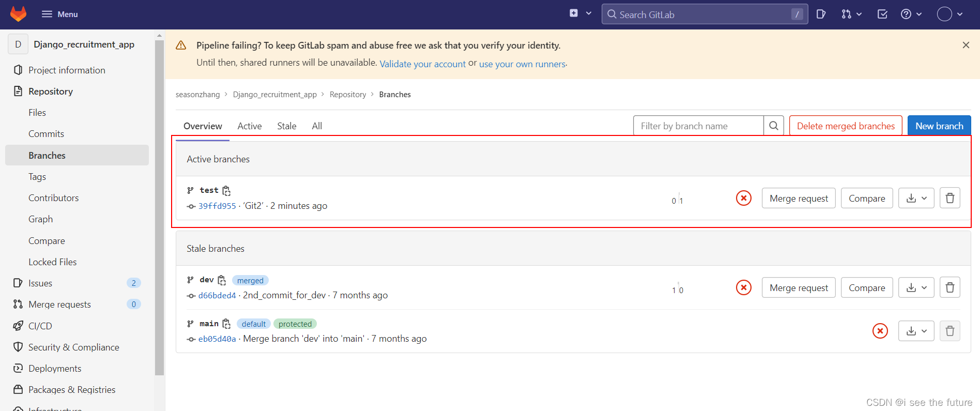Click the branch search magnifier button

click(x=774, y=126)
